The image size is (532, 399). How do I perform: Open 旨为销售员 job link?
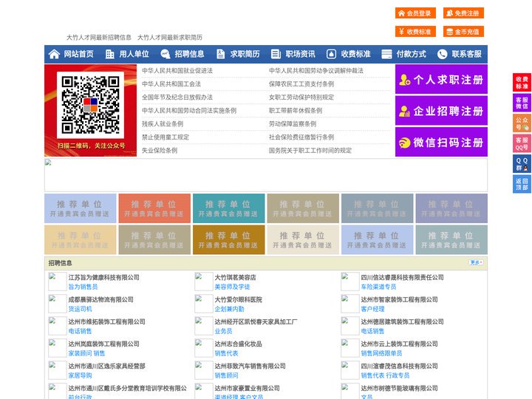point(83,287)
